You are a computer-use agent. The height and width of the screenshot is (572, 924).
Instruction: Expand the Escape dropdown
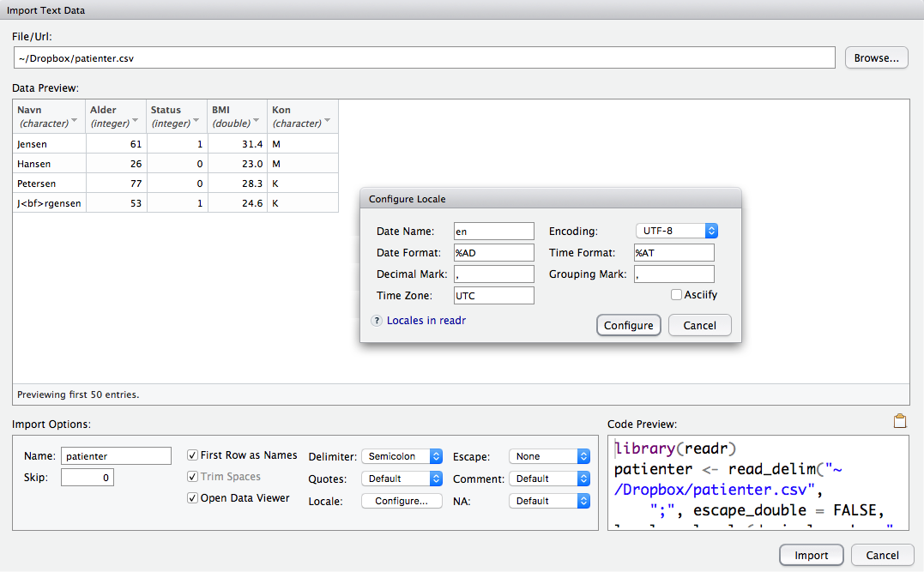(549, 457)
